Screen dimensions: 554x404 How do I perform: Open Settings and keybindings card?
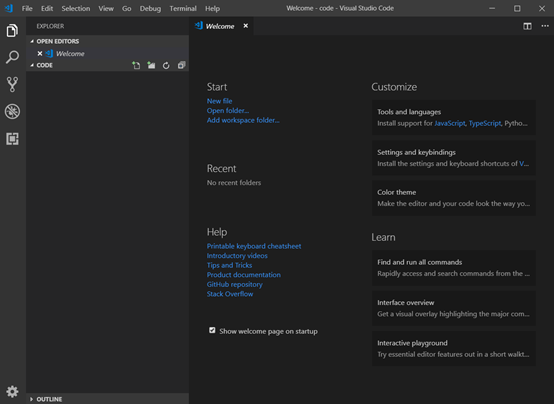click(x=454, y=158)
